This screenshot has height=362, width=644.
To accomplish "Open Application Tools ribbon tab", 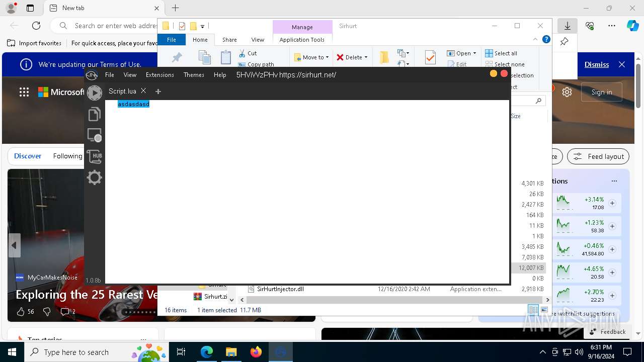I will tap(302, 40).
